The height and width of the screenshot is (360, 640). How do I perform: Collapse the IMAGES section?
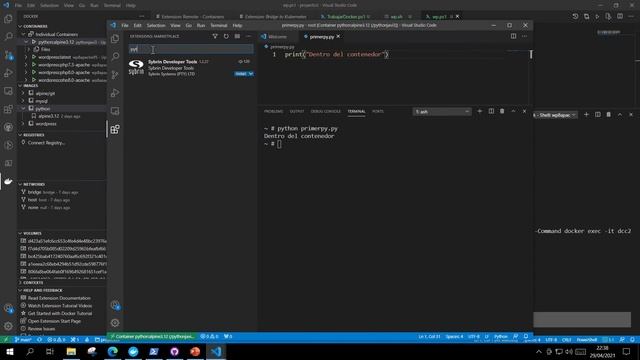pyautogui.click(x=30, y=86)
